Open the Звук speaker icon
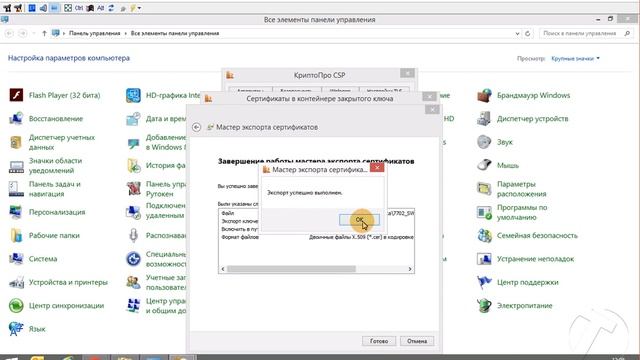The width and height of the screenshot is (640, 360). (484, 142)
